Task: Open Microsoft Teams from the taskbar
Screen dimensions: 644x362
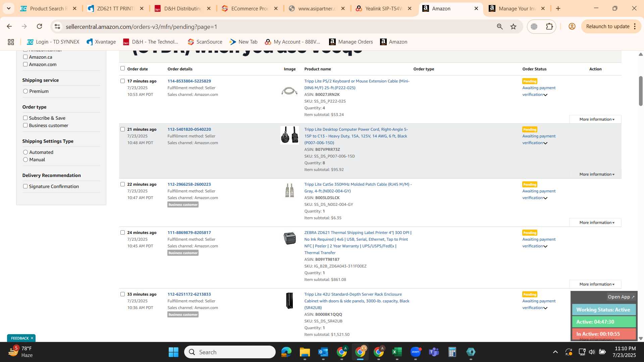Action: pos(434,352)
